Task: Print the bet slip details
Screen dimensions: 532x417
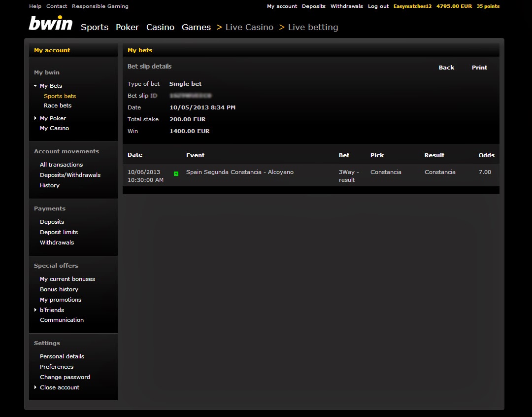Action: tap(479, 68)
